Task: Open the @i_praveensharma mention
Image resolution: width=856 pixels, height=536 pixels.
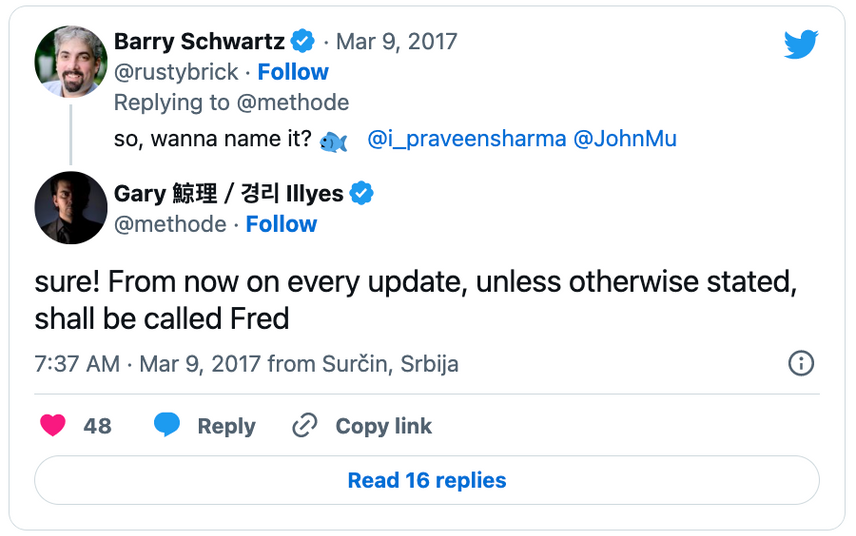Action: [466, 139]
